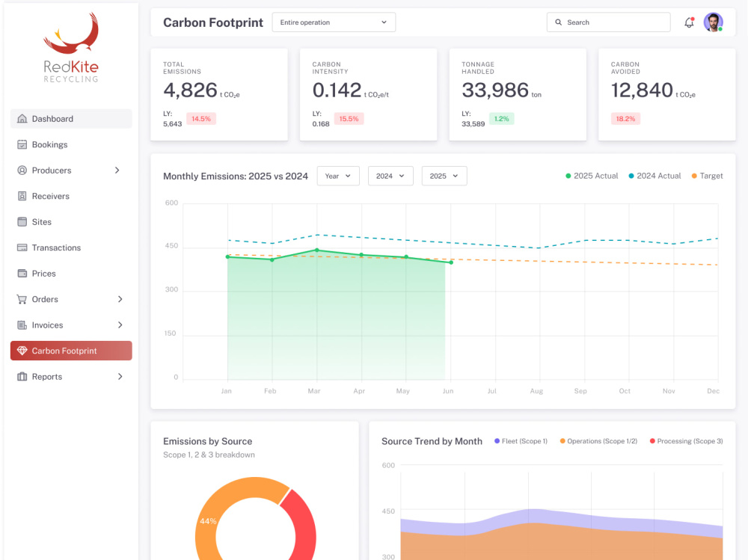The width and height of the screenshot is (748, 560).
Task: Open the 2024 comparison year dropdown
Action: pos(390,176)
